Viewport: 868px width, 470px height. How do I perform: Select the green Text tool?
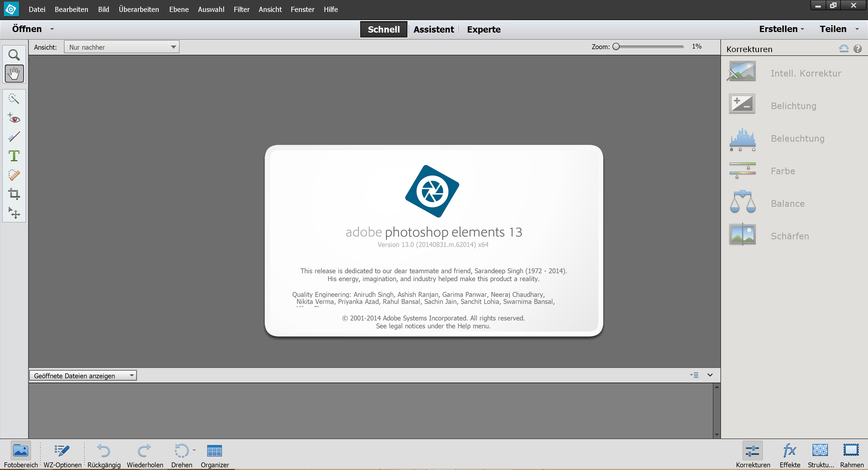point(14,156)
